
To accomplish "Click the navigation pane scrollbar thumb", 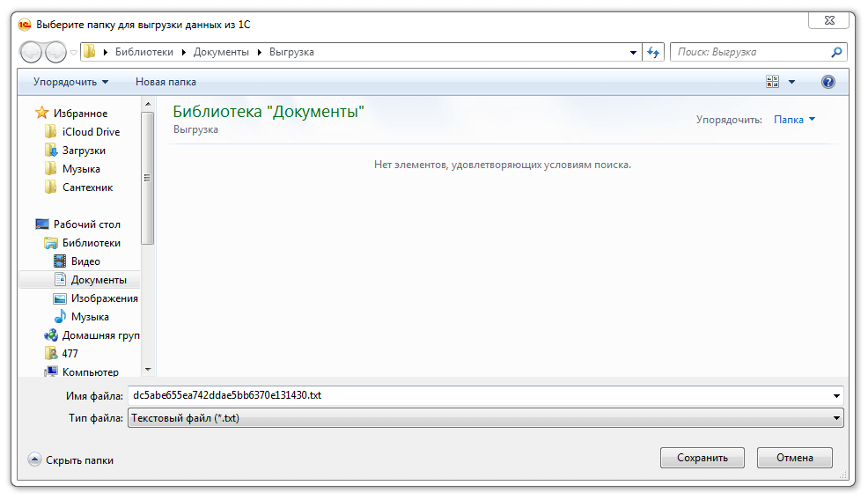I will tap(147, 178).
